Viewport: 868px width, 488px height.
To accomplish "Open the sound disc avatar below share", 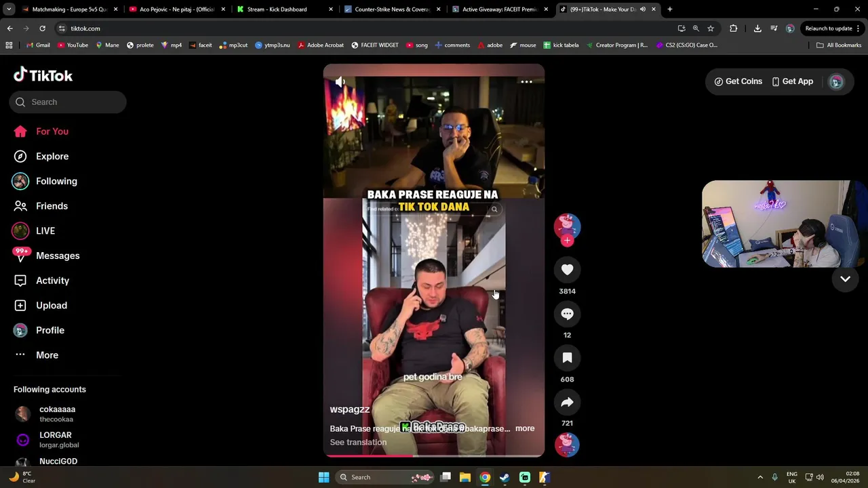I will coord(567,445).
